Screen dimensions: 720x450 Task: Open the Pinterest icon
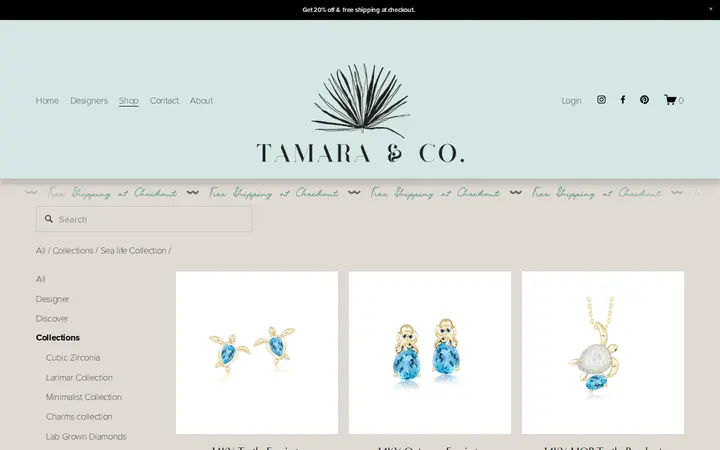tap(644, 100)
